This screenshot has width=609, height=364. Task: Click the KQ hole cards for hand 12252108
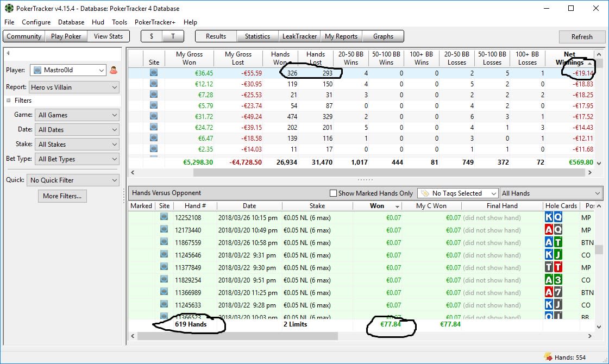[554, 217]
